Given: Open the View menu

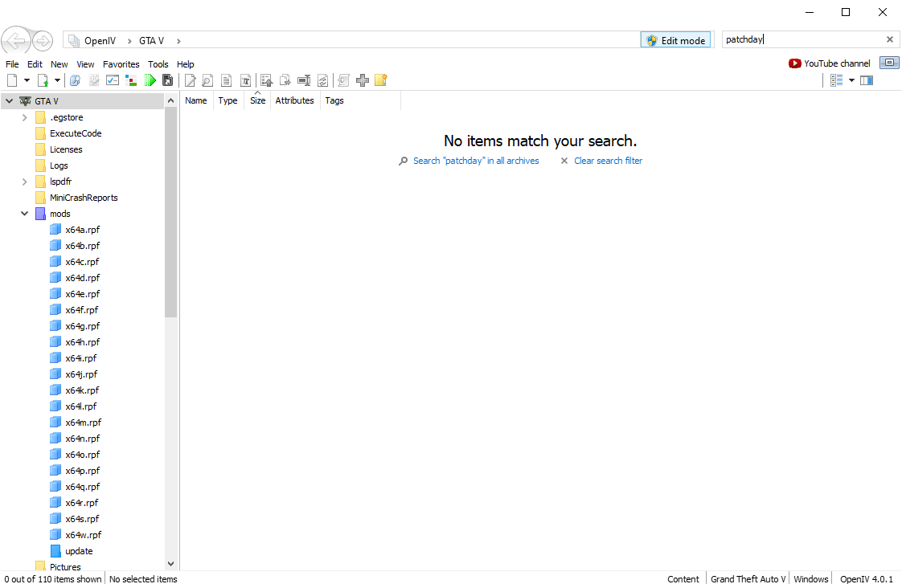Looking at the screenshot, I should [85, 64].
